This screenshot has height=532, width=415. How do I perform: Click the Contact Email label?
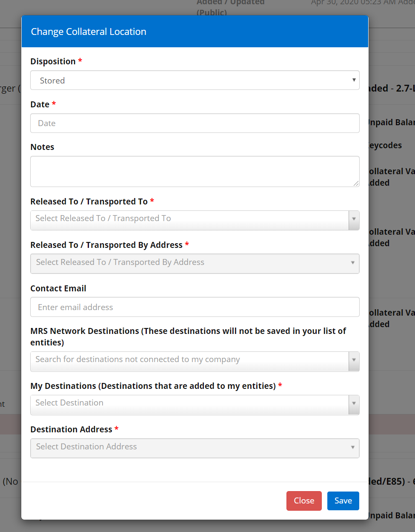point(58,288)
